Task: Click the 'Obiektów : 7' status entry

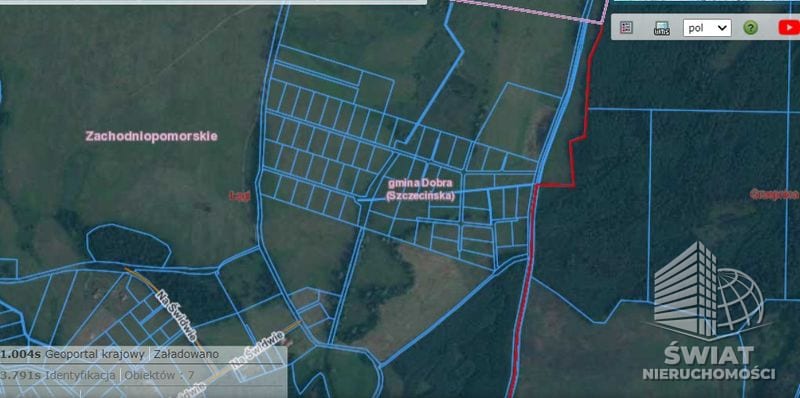Action: click(159, 375)
